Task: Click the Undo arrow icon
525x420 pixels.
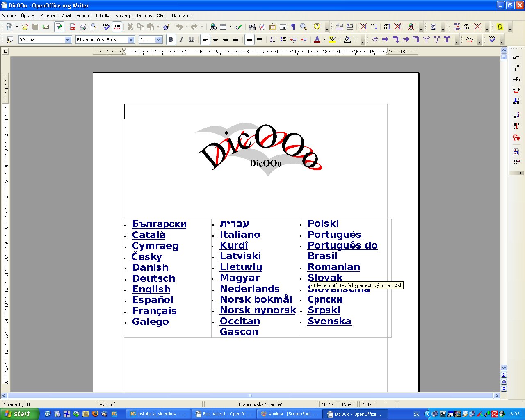Action: coord(179,27)
